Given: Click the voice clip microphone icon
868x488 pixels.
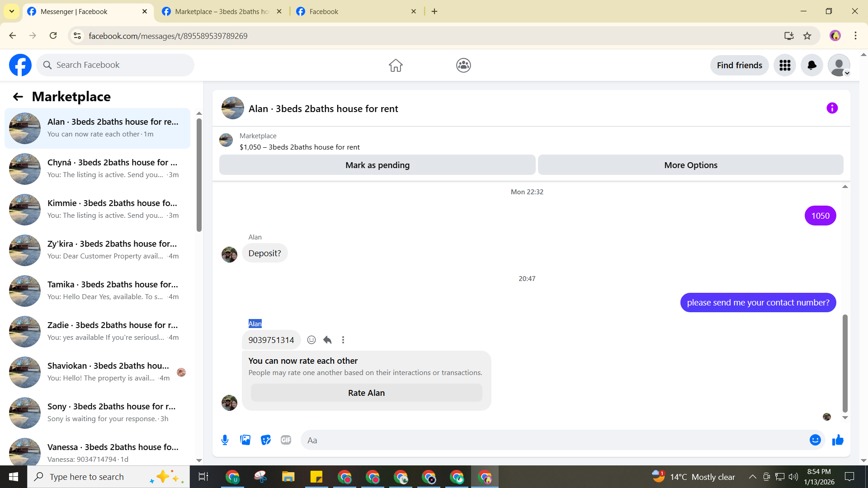Looking at the screenshot, I should [x=225, y=440].
